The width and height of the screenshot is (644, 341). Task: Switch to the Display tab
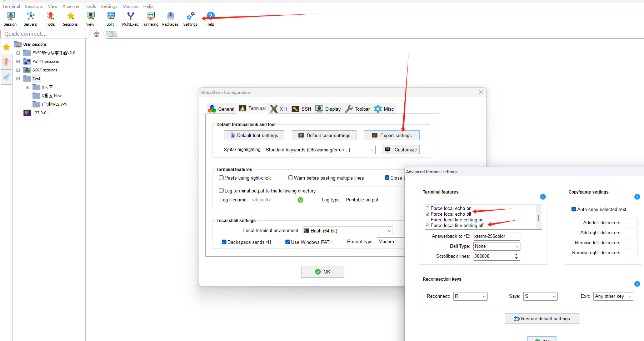click(328, 109)
